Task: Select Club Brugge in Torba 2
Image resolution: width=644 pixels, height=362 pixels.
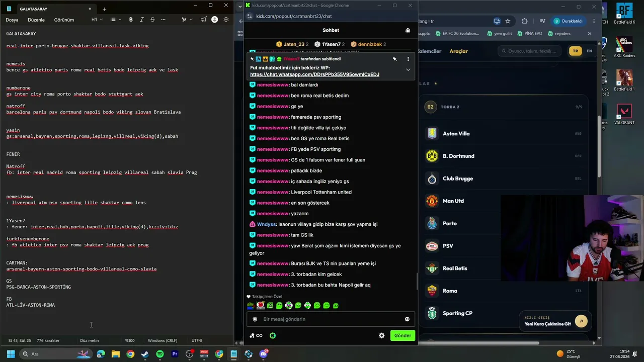Action: pos(504,178)
